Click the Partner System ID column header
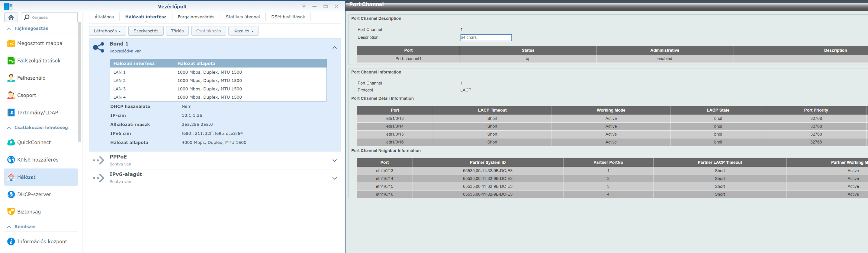Viewport: 868px width, 253px height. (x=487, y=163)
